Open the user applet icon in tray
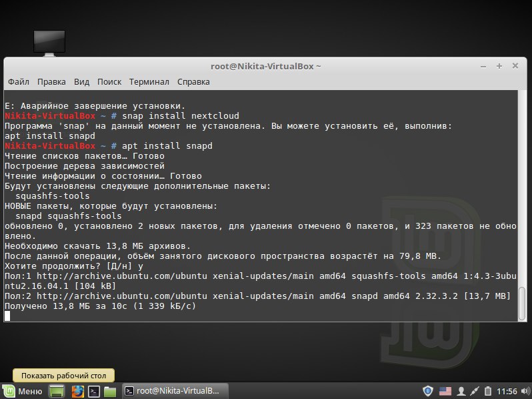The image size is (532, 399). pos(461,392)
